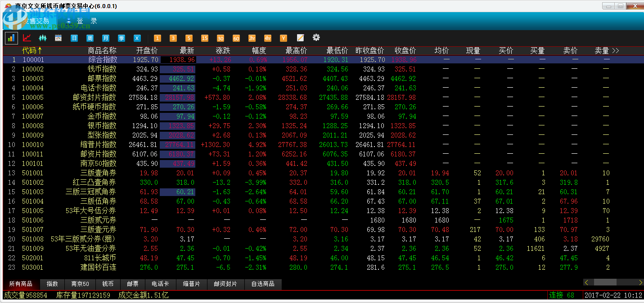Click the horizontal scrollbar right arrow

coord(640,282)
